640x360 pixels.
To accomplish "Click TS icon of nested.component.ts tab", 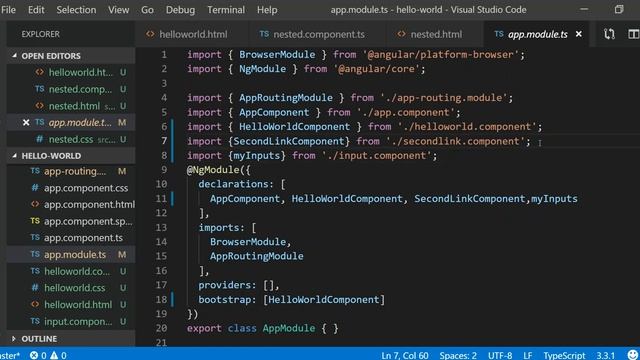I will 264,34.
